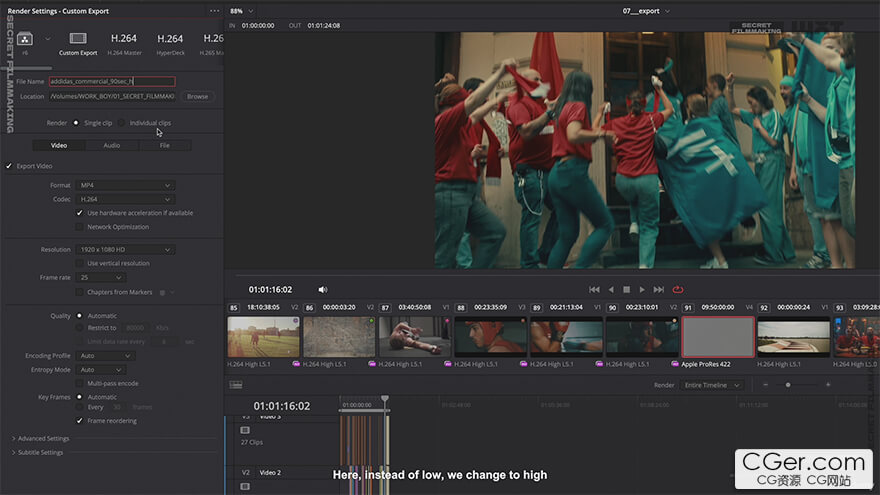Mute audio with the speaker icon

[x=323, y=290]
